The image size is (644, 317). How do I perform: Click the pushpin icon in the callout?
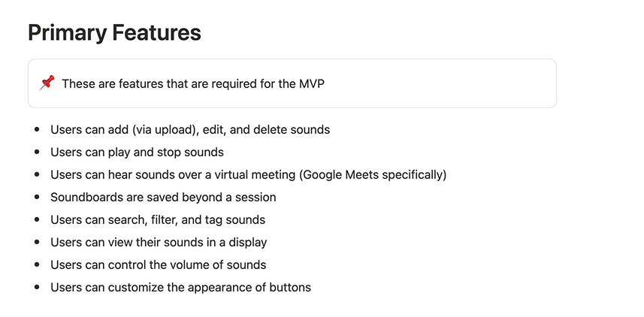[x=47, y=83]
